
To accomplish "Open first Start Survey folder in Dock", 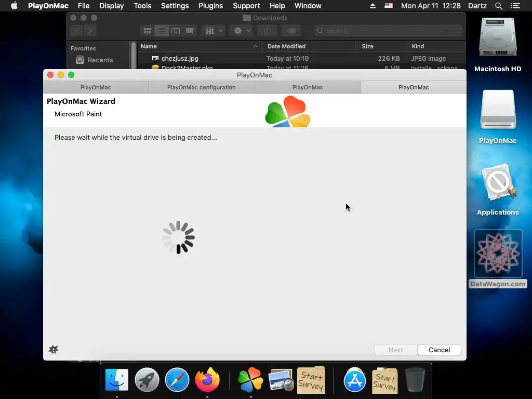I will coord(311,380).
